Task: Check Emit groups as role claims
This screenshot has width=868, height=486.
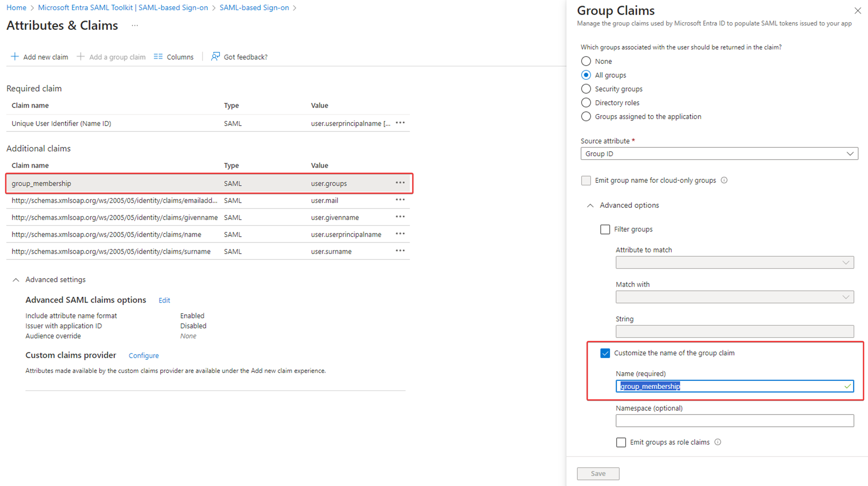Action: [621, 442]
